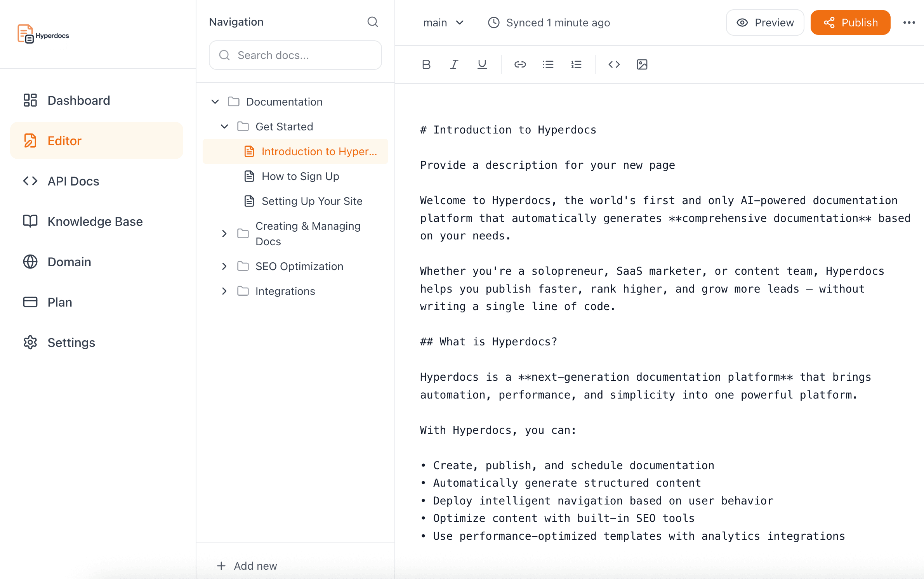Click the Search docs input field

295,55
